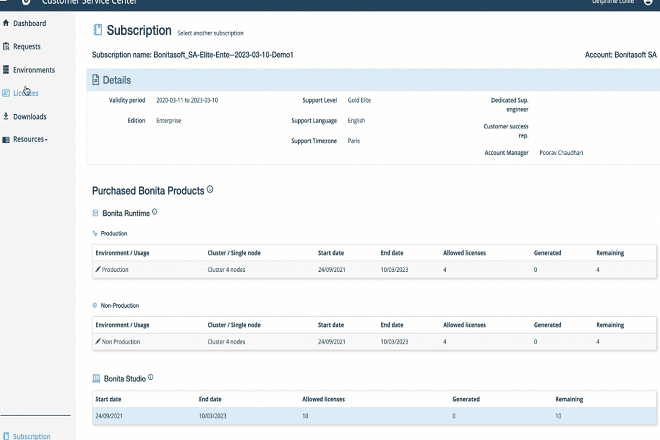Select the highlighted Bonita Studio license row
The width and height of the screenshot is (660, 440).
372,415
